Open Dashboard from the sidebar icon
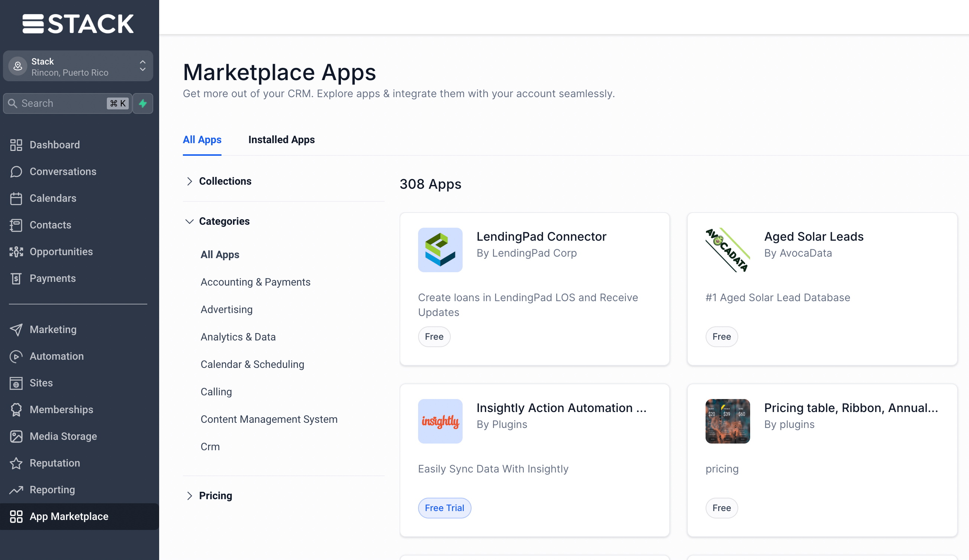This screenshot has width=969, height=560. [16, 145]
